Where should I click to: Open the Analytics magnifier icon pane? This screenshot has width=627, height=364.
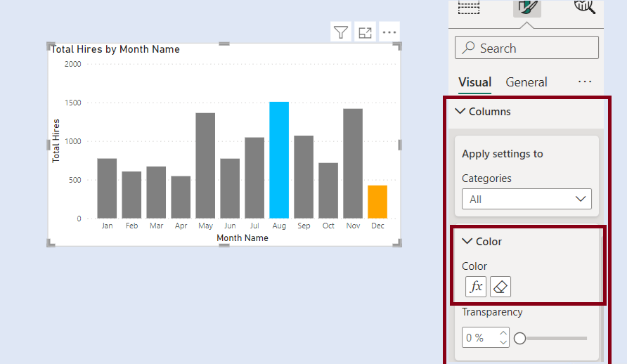point(584,7)
